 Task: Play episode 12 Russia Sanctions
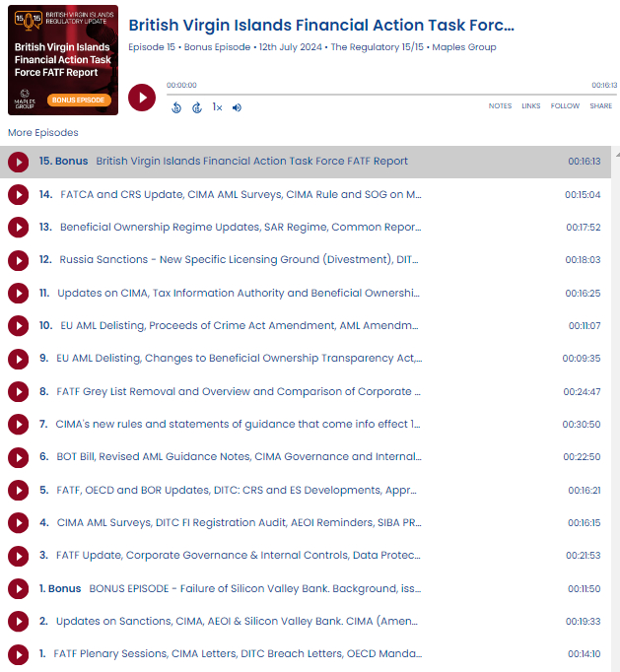(18, 260)
